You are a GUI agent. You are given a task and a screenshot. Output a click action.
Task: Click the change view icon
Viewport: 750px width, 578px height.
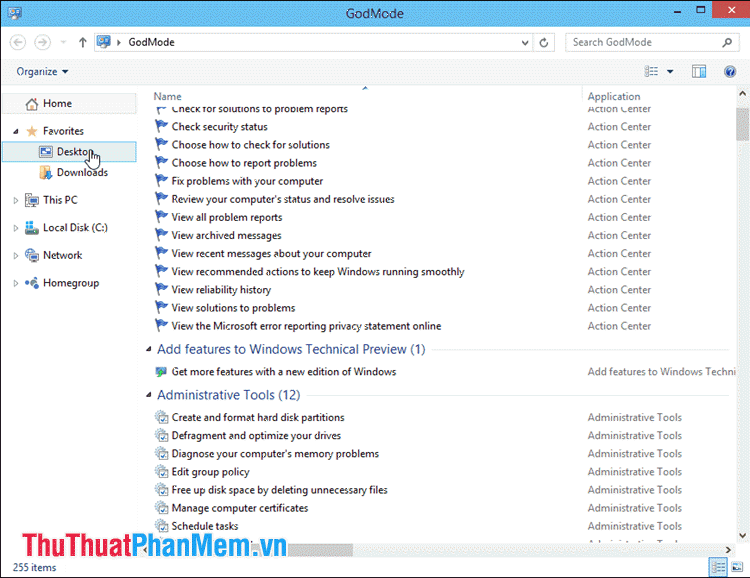pos(651,71)
